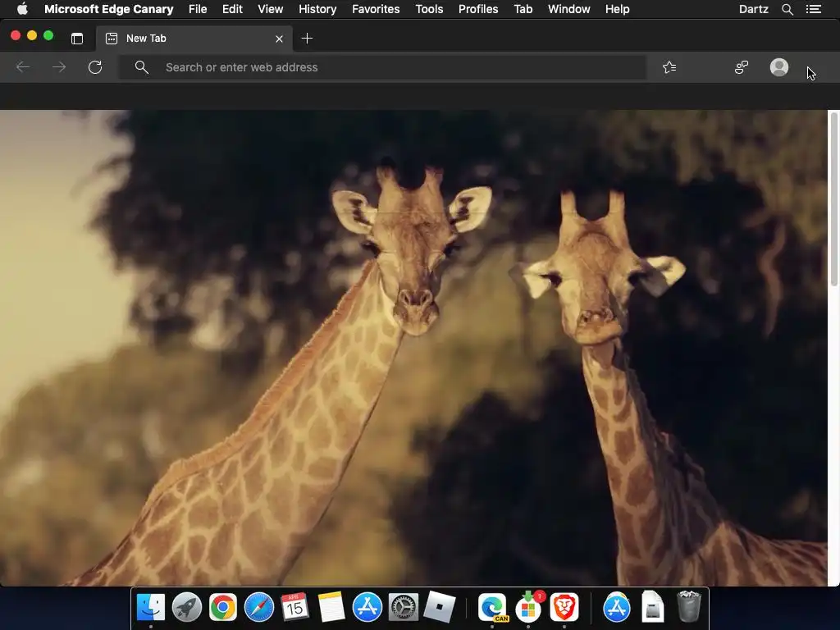Open the Favorites menu
The width and height of the screenshot is (840, 630).
(376, 9)
